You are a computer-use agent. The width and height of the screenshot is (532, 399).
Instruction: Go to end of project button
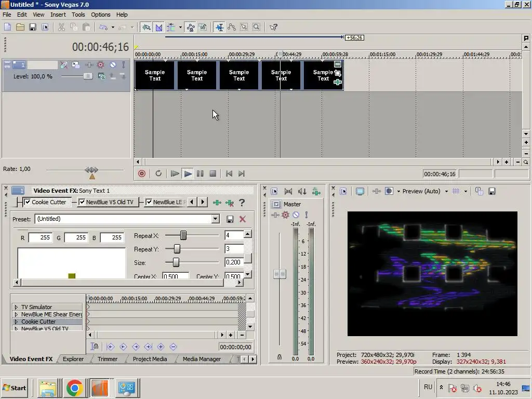[242, 174]
